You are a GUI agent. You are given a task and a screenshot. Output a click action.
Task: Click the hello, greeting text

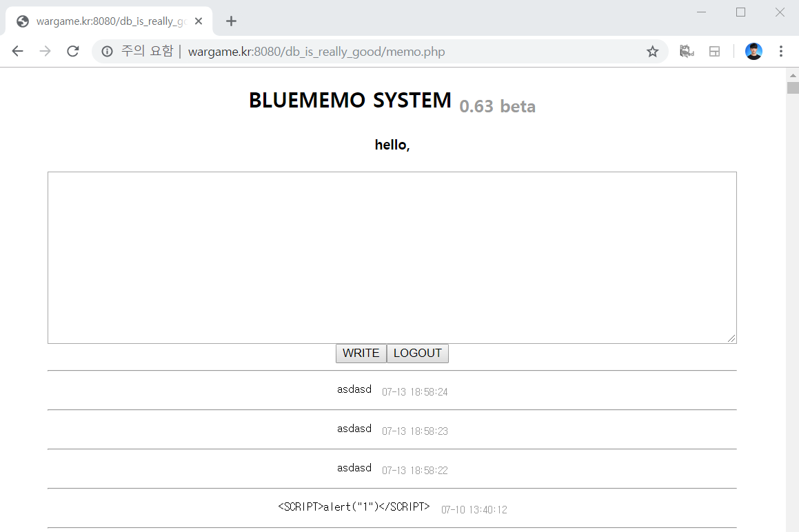click(x=392, y=145)
